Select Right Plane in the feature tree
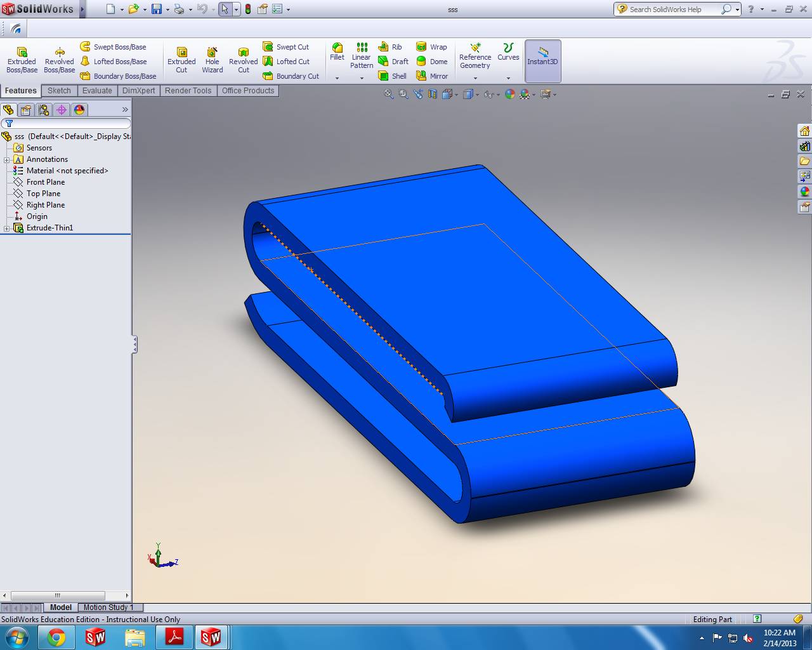 tap(46, 205)
